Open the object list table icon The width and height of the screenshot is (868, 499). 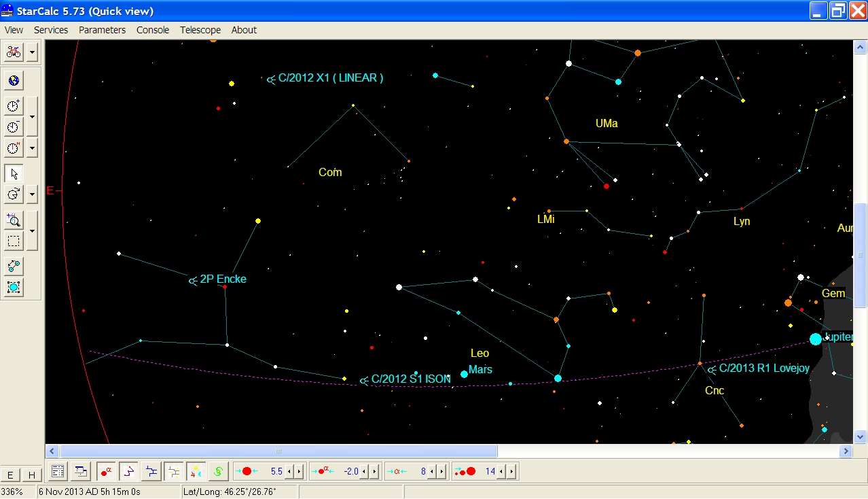(58, 471)
